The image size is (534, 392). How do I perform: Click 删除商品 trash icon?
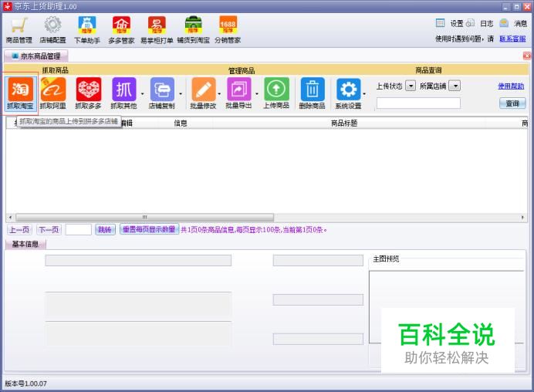click(313, 93)
